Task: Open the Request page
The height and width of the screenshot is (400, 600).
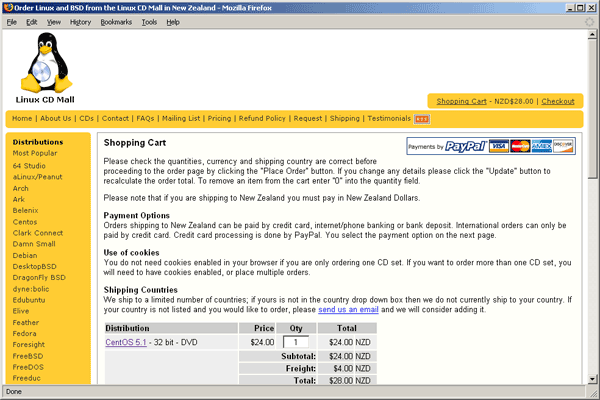Action: 308,119
